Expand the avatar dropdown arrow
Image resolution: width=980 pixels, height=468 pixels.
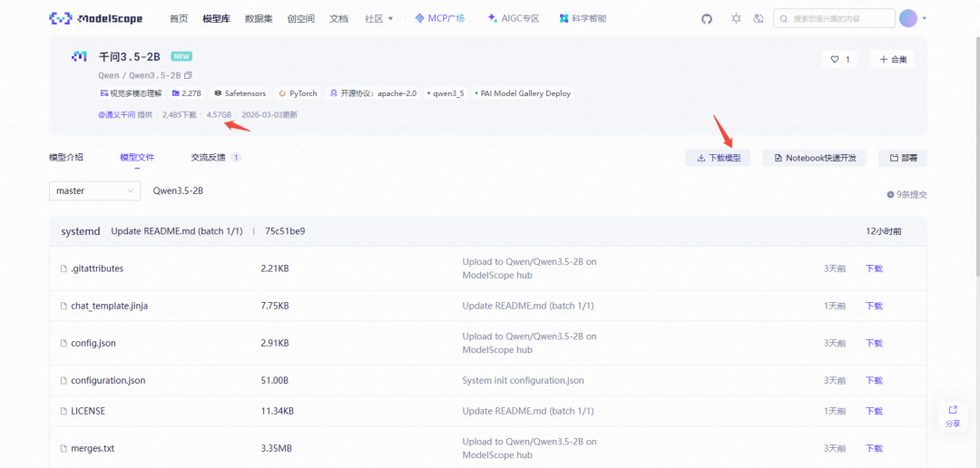(925, 19)
